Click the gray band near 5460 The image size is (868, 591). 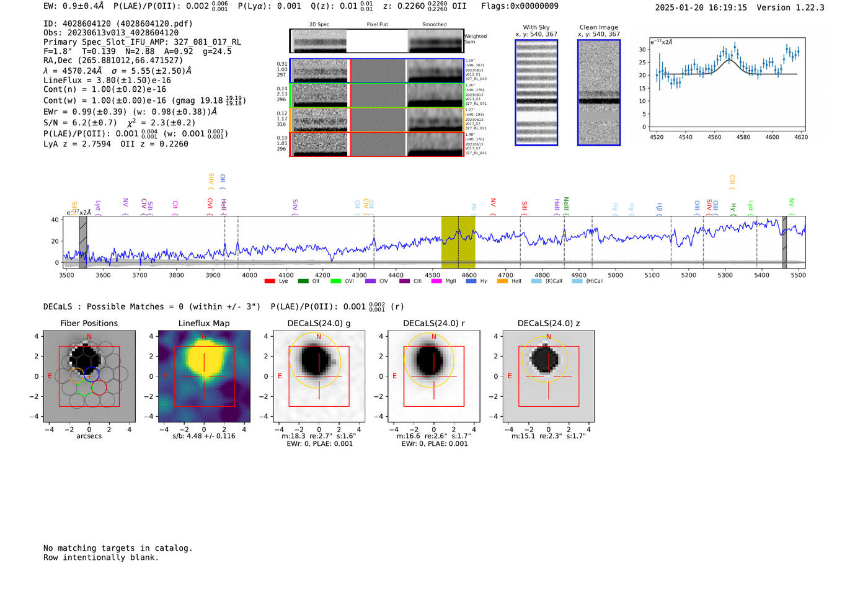[x=784, y=242]
